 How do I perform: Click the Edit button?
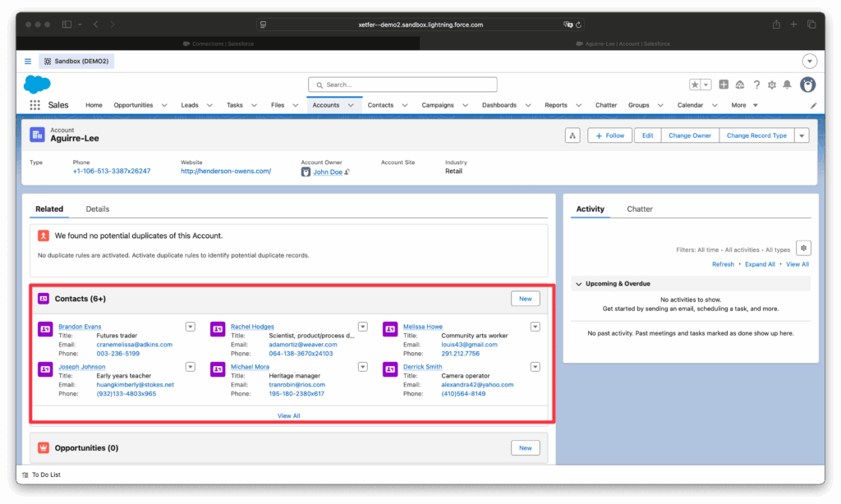[647, 135]
